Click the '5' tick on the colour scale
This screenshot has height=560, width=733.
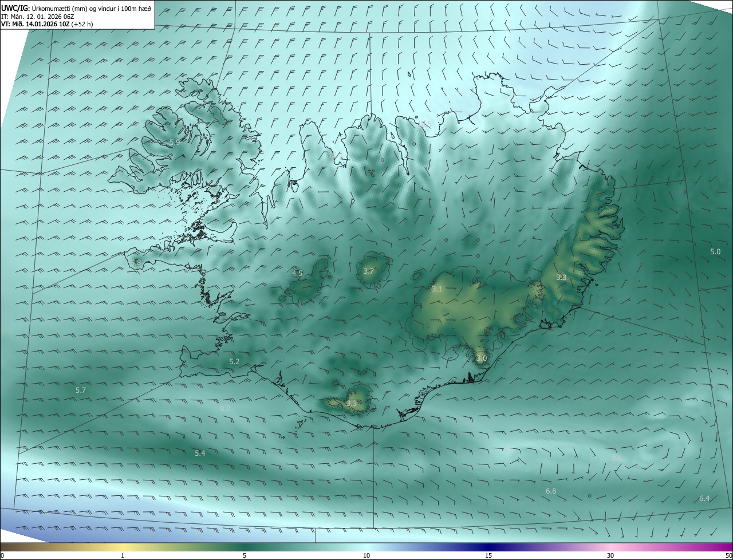(x=245, y=555)
